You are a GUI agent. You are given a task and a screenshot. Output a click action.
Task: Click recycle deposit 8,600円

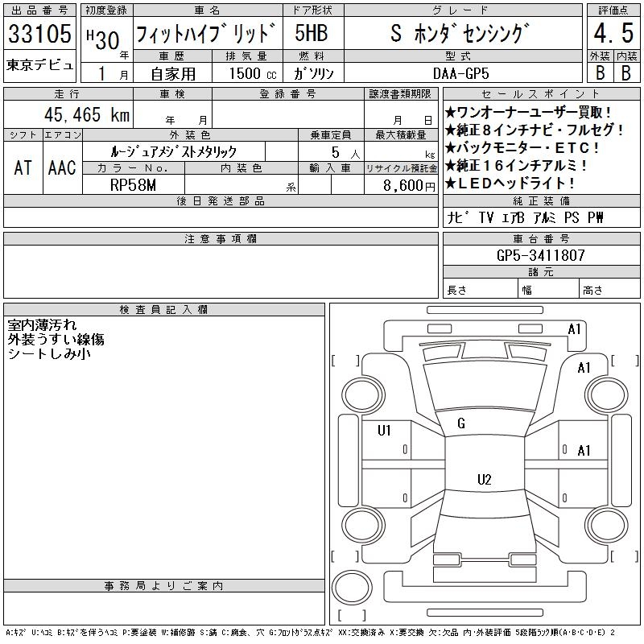pos(409,186)
